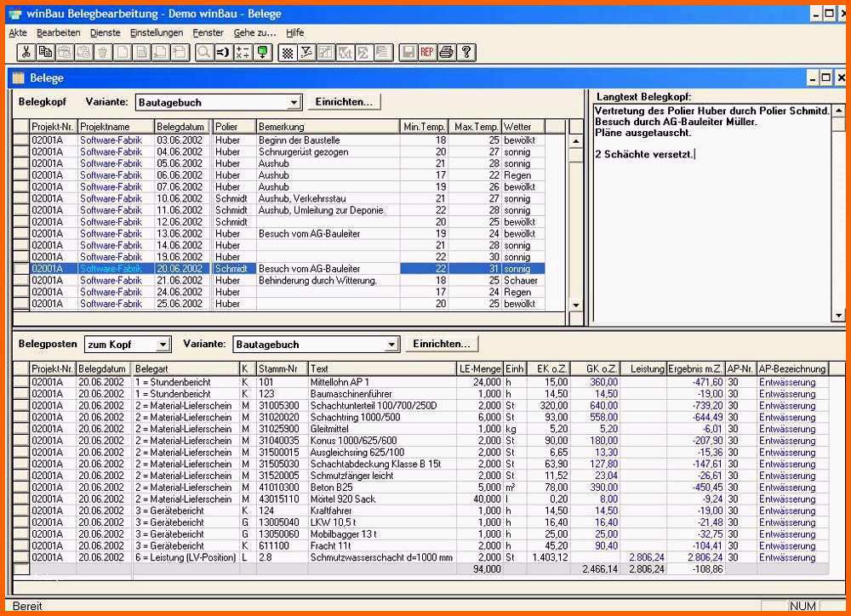Click the Einrichten button beside Belegkopf

point(344,102)
